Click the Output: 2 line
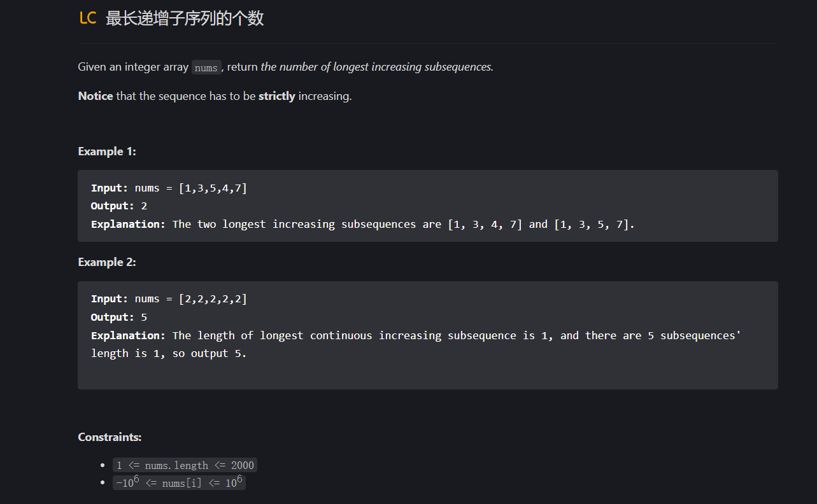817x504 pixels. 119,206
